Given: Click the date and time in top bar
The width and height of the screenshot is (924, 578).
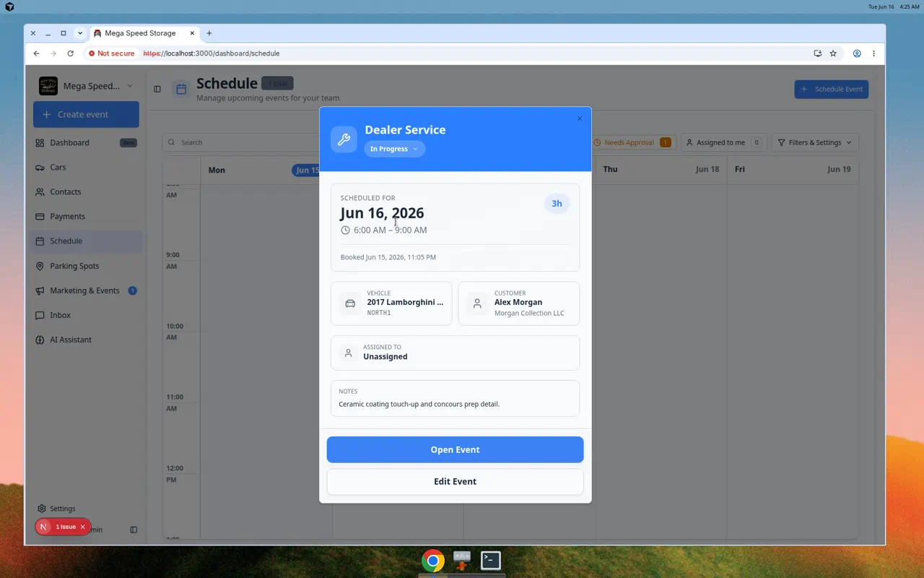Looking at the screenshot, I should (x=894, y=7).
